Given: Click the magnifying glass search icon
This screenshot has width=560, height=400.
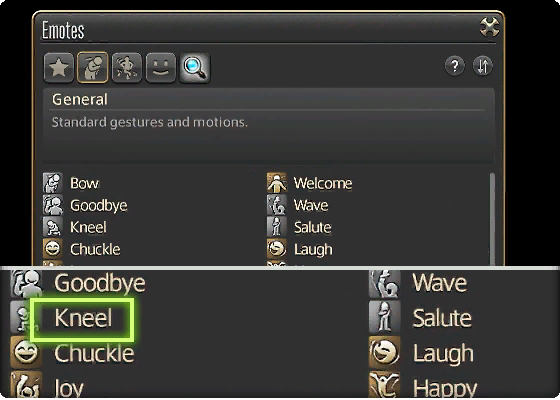Looking at the screenshot, I should pos(195,68).
